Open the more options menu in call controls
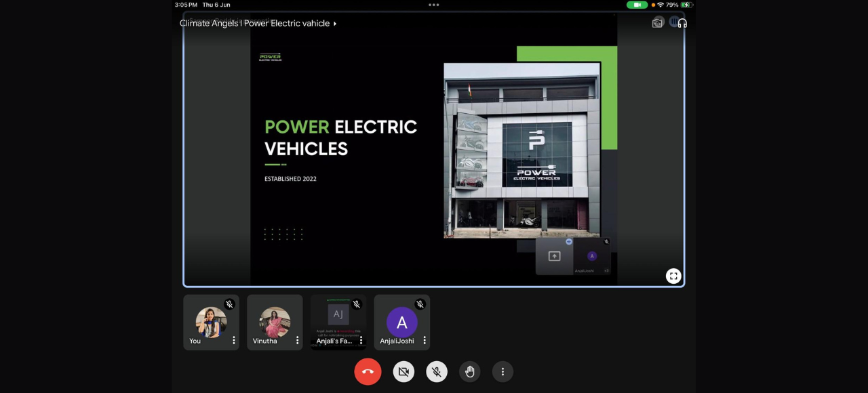 pos(502,371)
